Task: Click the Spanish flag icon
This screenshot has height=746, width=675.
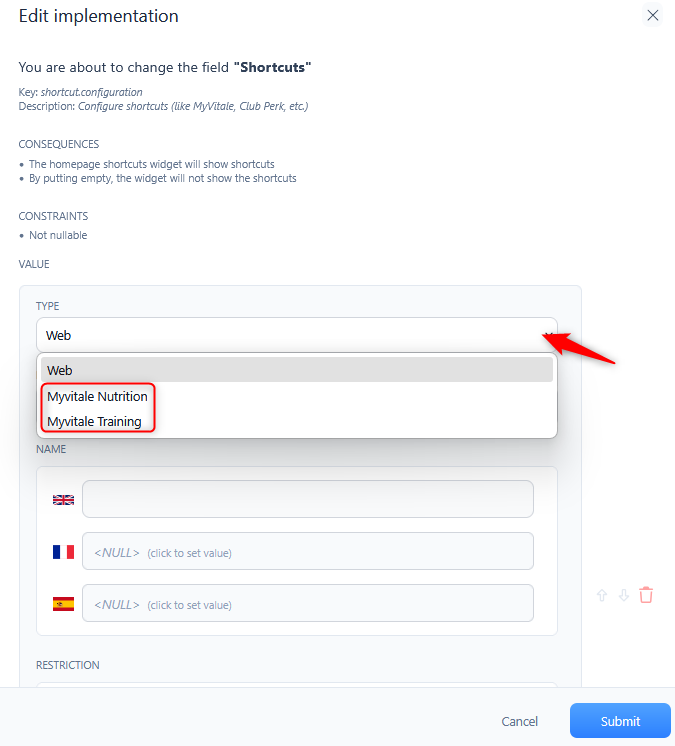Action: [x=63, y=604]
